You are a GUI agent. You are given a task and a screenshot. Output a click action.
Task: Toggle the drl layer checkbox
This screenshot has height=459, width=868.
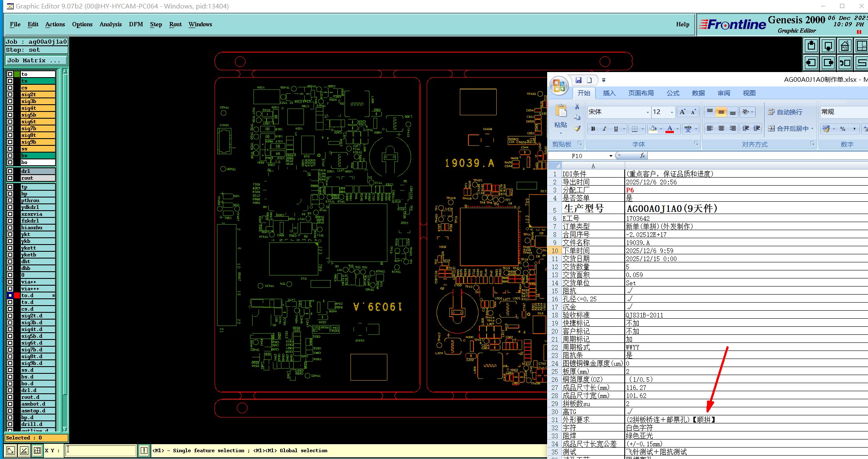click(10, 171)
